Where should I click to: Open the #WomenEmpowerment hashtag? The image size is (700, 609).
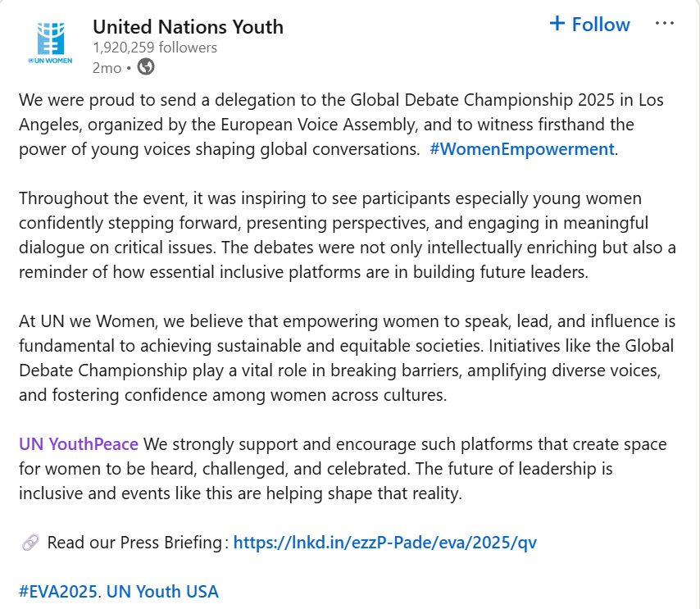pyautogui.click(x=521, y=149)
